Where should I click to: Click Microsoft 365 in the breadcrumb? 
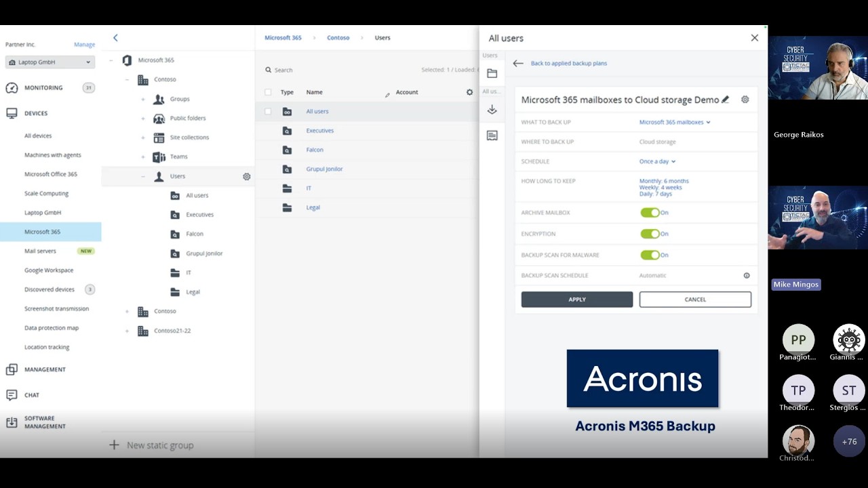[283, 38]
